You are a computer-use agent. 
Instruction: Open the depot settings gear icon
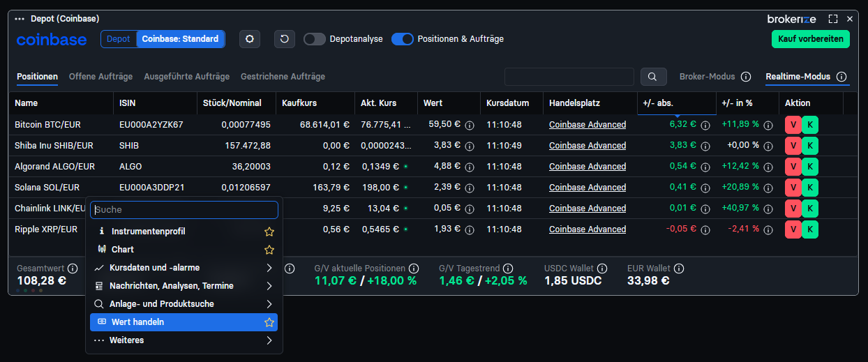250,39
